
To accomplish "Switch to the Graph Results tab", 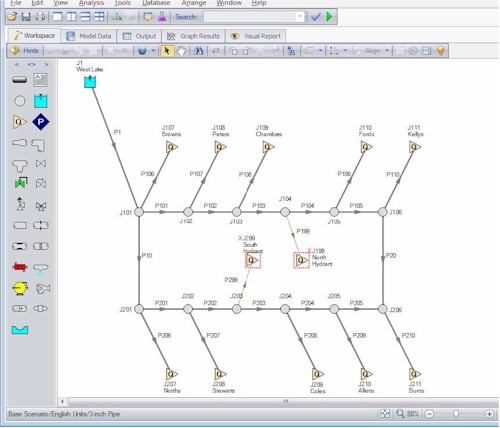I will point(194,36).
